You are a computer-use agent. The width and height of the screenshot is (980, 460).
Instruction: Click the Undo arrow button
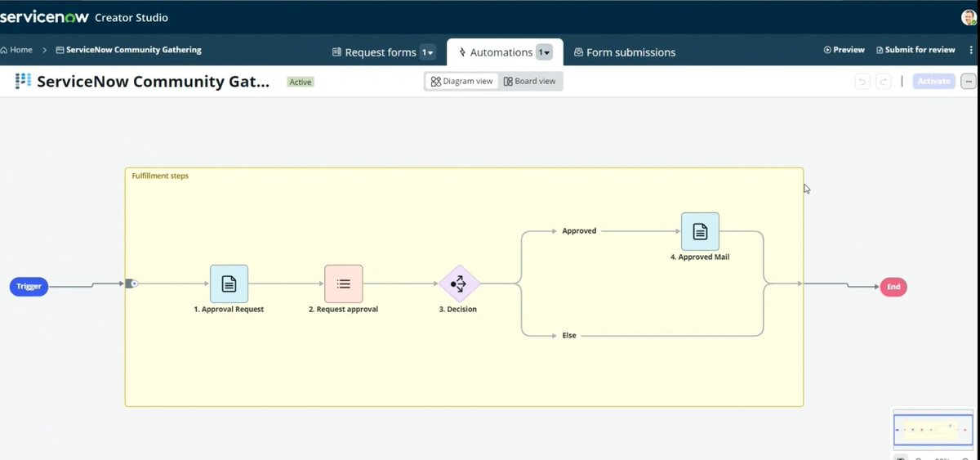[862, 81]
